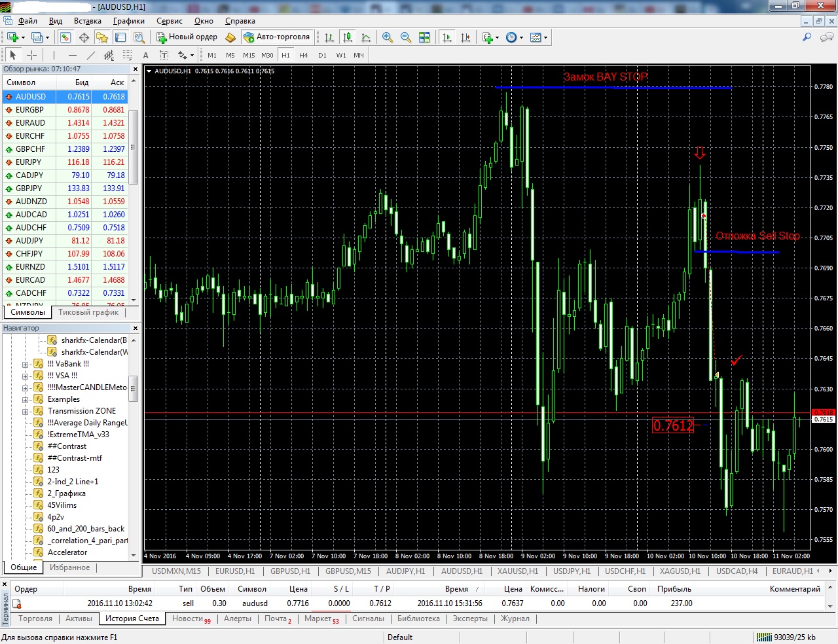Open the indicators list dropdown arrow
Screen dimensions: 838x644
498,37
